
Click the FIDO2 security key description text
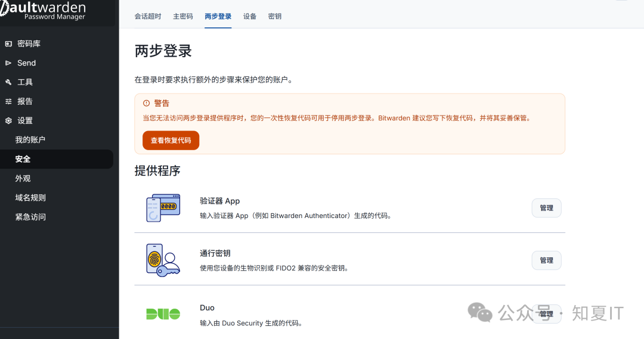coord(274,268)
